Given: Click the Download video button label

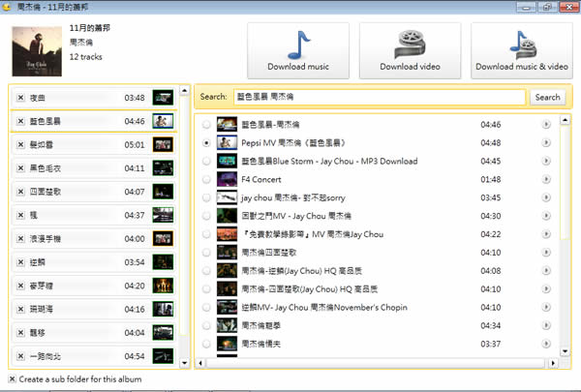Looking at the screenshot, I should pos(410,67).
